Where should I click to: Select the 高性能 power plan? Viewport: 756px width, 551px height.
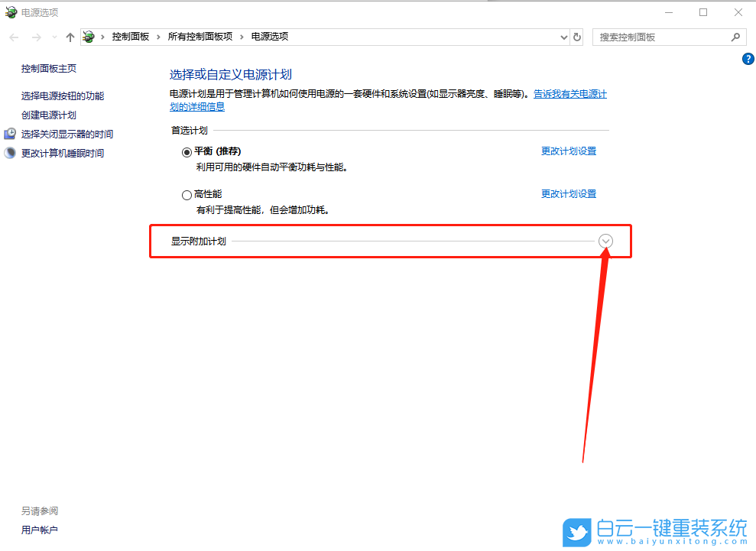[x=186, y=194]
